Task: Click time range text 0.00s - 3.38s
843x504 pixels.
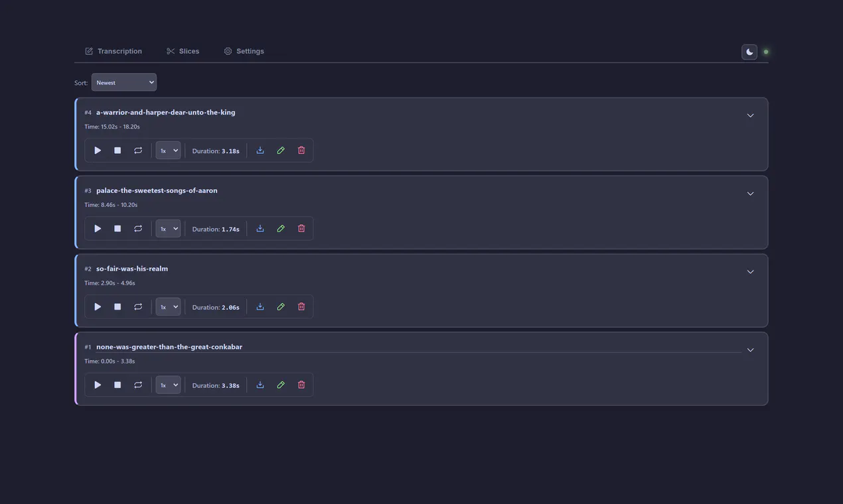Action: coord(118,361)
